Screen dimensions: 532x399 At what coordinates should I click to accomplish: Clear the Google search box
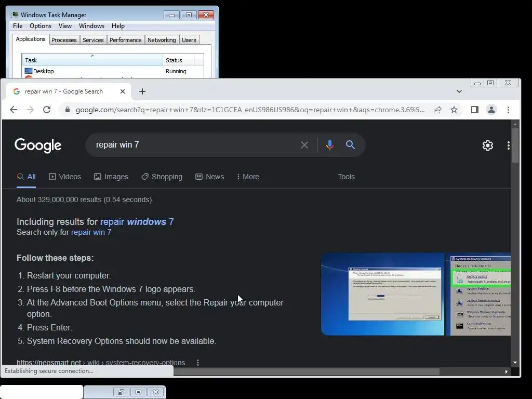click(304, 145)
